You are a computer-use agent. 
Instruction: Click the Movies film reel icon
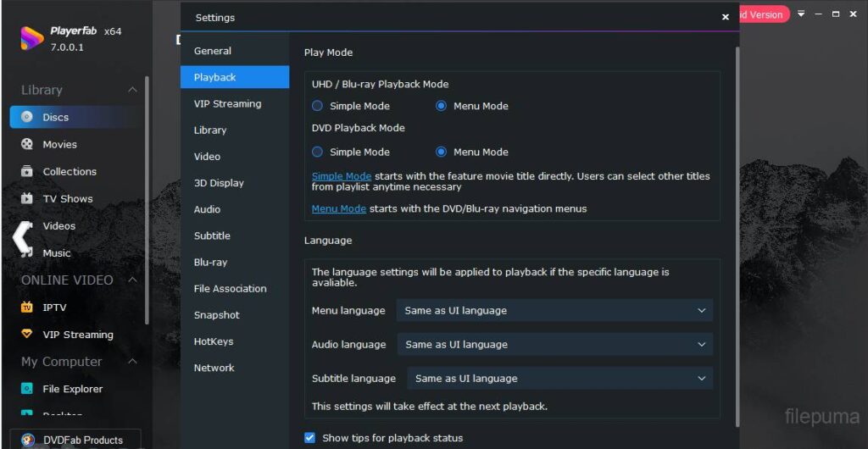tap(26, 144)
